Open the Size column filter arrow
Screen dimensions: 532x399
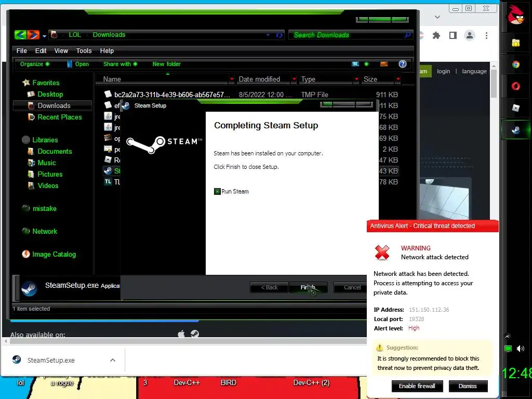(x=398, y=79)
